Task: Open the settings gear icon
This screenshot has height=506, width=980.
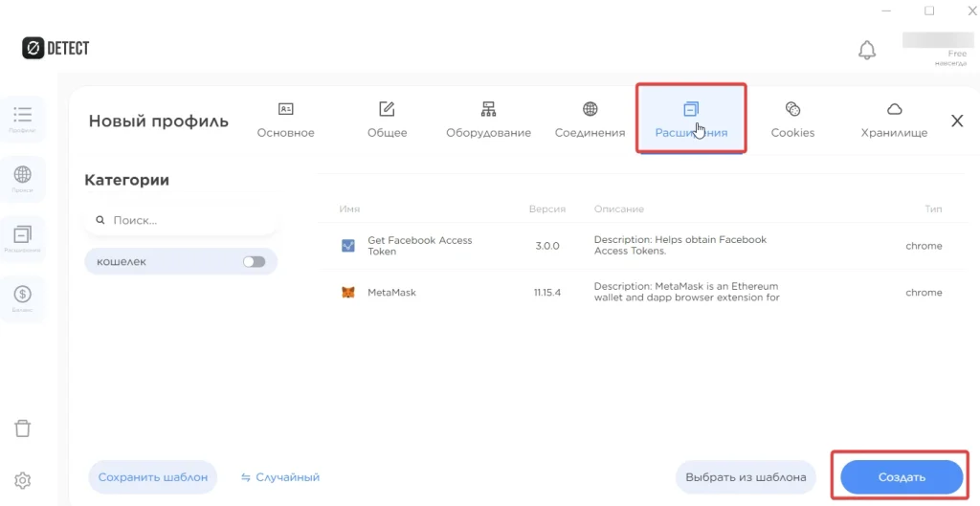Action: 23,480
